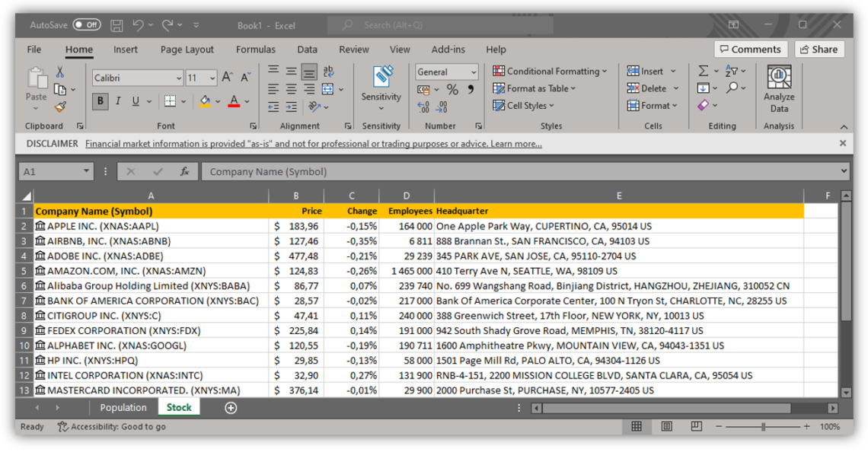Click the AutoSum sigma icon
This screenshot has width=868, height=452.
click(x=703, y=71)
